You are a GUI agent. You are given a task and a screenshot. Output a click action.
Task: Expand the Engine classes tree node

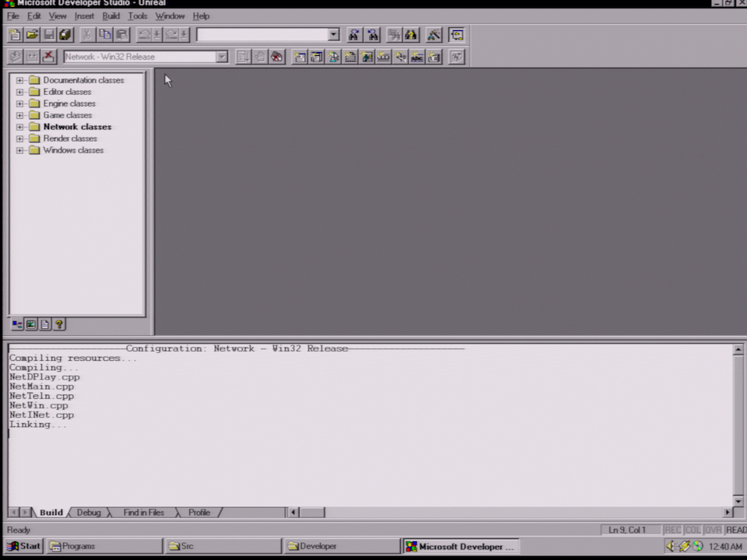19,103
